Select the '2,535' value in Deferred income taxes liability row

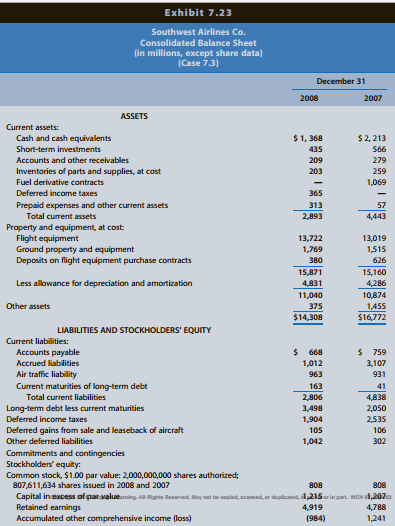tap(376, 419)
